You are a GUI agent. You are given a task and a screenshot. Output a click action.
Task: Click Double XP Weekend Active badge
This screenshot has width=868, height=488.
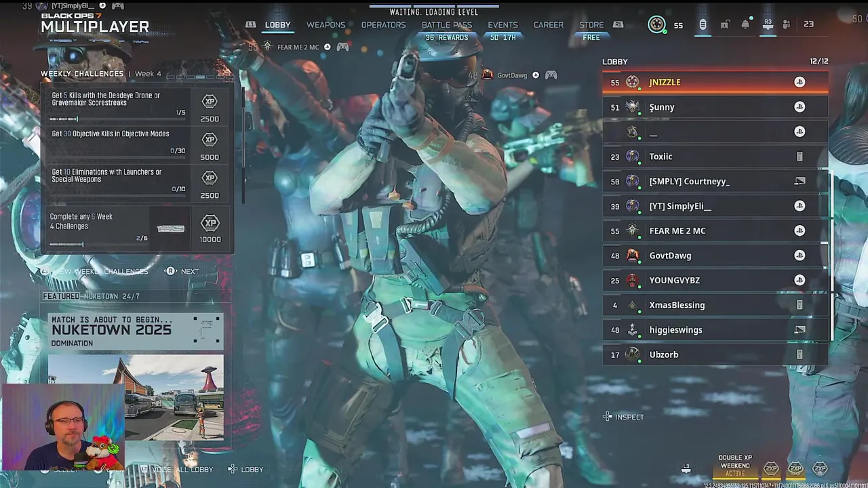[x=735, y=466]
